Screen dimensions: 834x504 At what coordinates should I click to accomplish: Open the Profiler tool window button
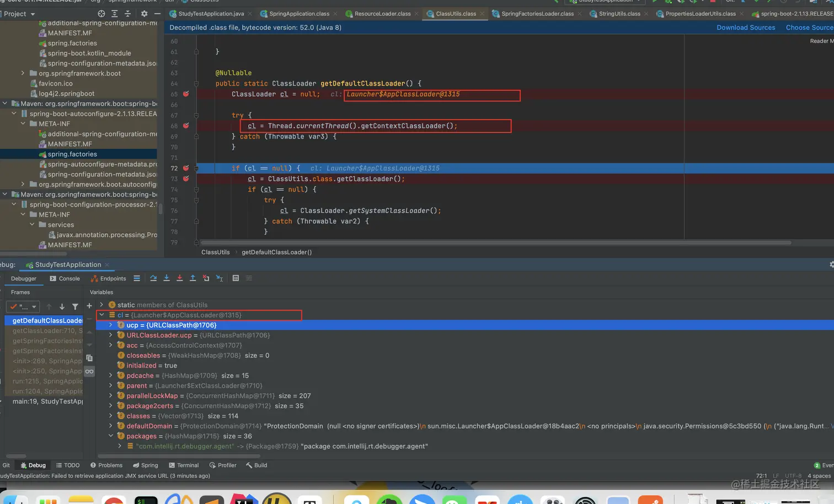(223, 465)
